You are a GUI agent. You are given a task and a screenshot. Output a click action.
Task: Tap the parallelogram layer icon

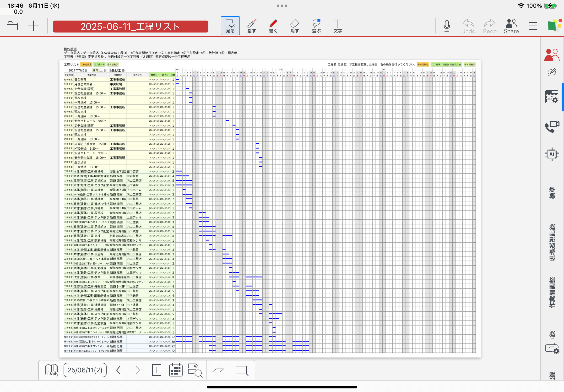(218, 370)
